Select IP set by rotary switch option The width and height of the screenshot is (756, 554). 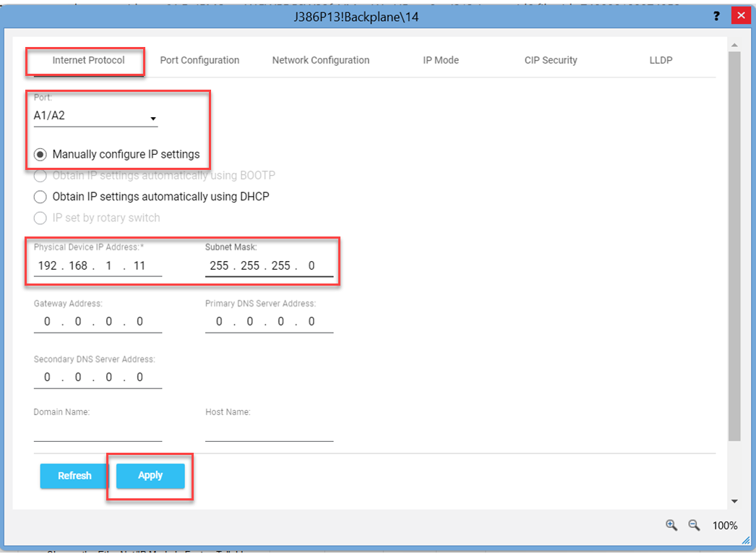40,218
